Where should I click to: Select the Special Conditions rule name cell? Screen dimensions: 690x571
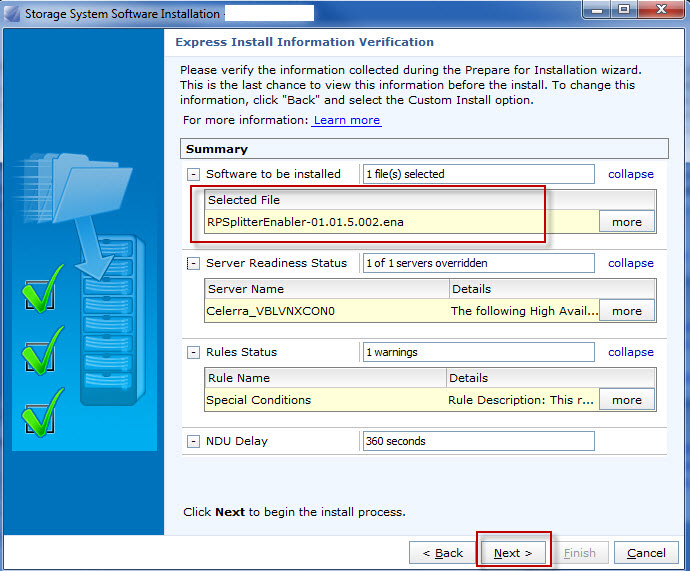coord(326,400)
